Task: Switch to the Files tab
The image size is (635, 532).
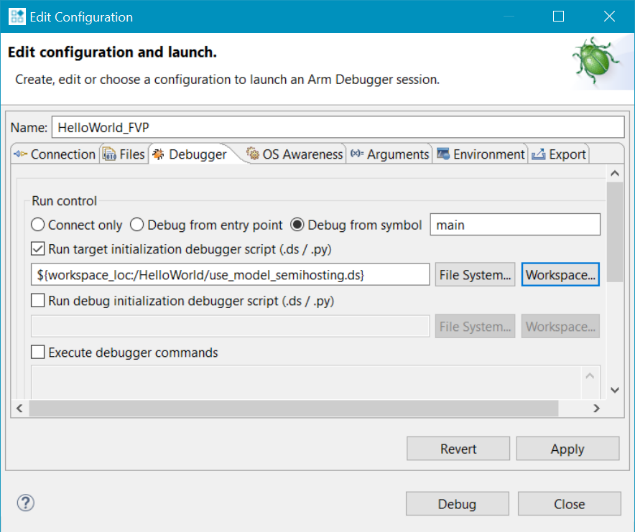Action: tap(124, 154)
